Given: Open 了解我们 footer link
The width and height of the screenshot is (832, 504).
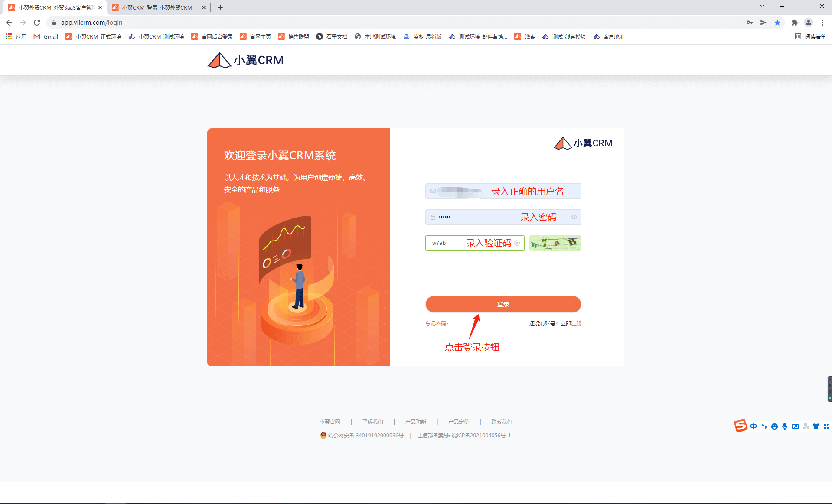Looking at the screenshot, I should [x=372, y=422].
